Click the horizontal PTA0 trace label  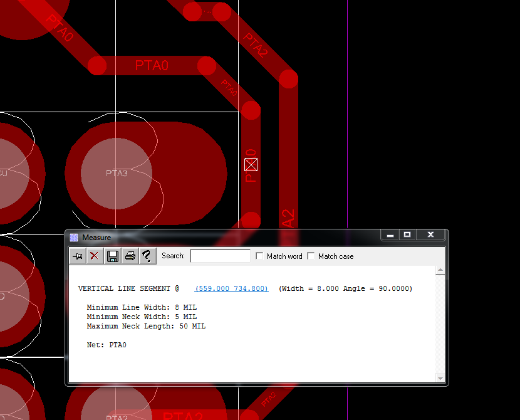point(152,65)
